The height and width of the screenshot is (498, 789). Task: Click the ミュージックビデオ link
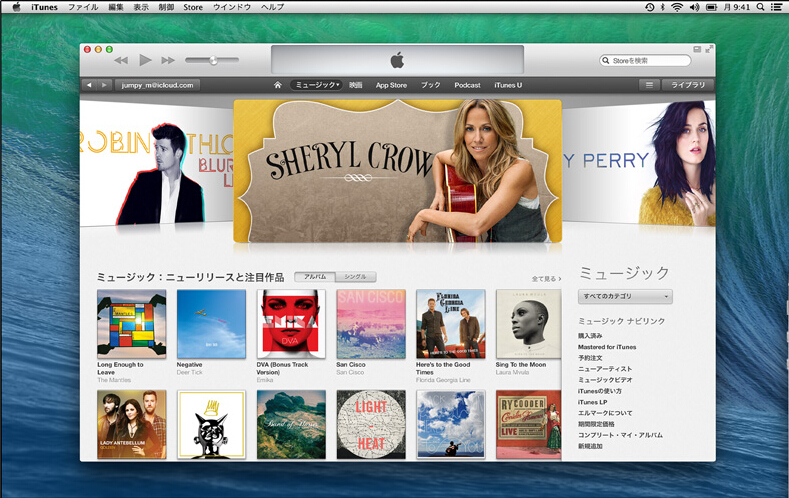[605, 380]
